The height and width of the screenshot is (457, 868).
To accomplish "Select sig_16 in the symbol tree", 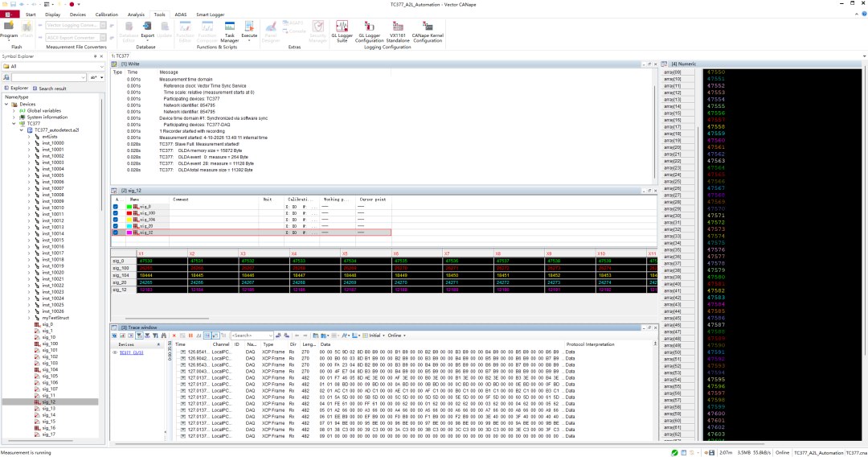I will pyautogui.click(x=49, y=428).
